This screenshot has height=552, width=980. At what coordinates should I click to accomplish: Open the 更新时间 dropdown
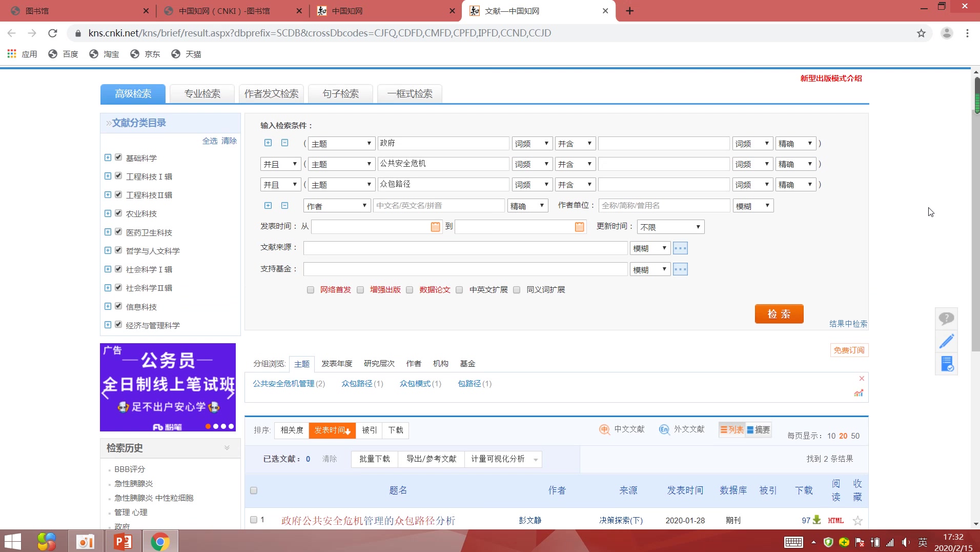(670, 226)
